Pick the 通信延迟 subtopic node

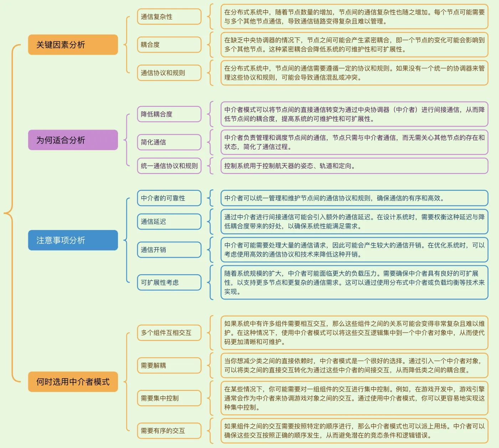tap(169, 222)
